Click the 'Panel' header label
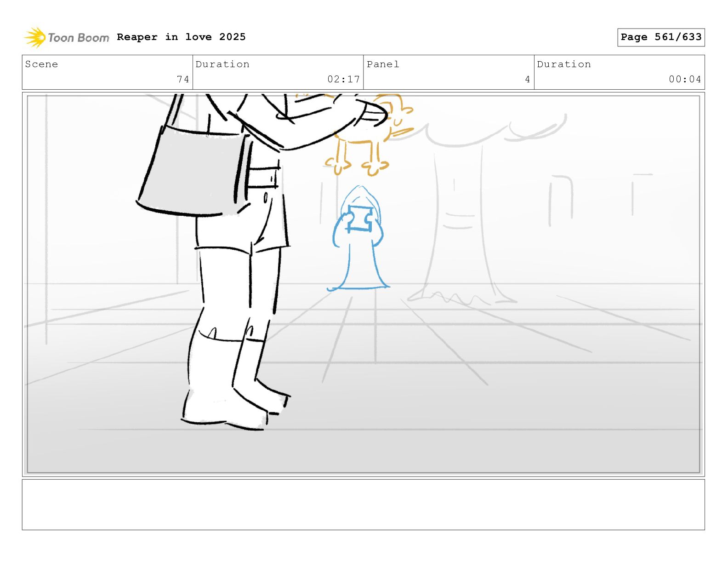Screen dimensions: 728x563 383,64
